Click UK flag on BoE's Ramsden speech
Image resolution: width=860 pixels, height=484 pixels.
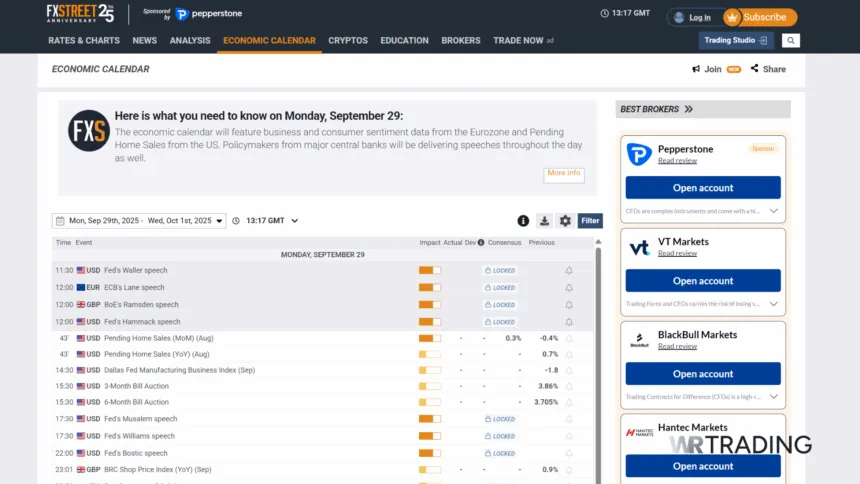(x=81, y=305)
